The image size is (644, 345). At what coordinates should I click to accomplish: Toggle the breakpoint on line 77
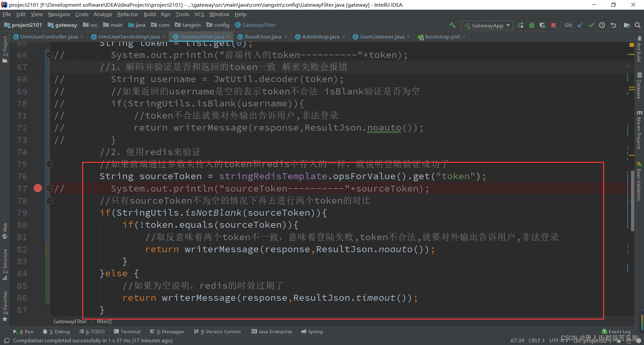tap(38, 188)
